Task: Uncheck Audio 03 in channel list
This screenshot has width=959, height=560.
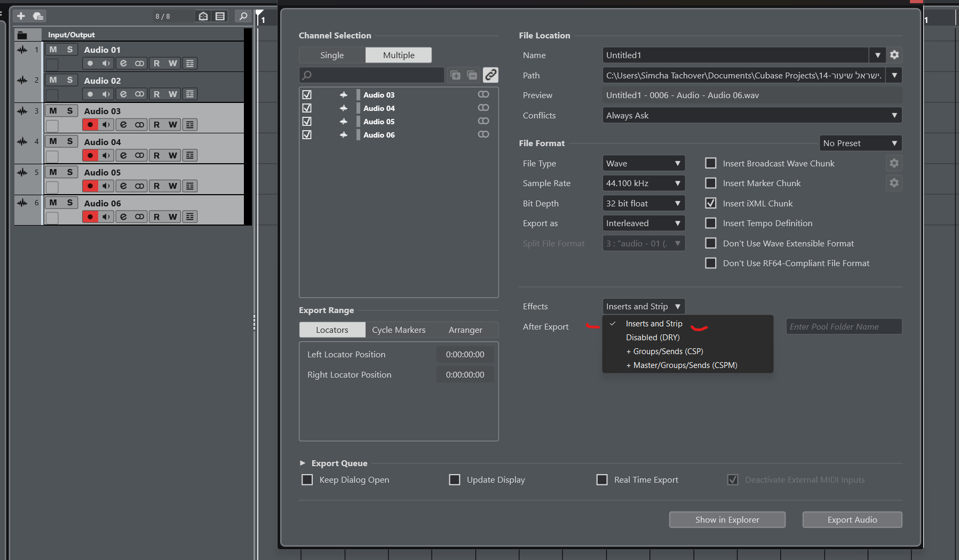Action: point(307,95)
